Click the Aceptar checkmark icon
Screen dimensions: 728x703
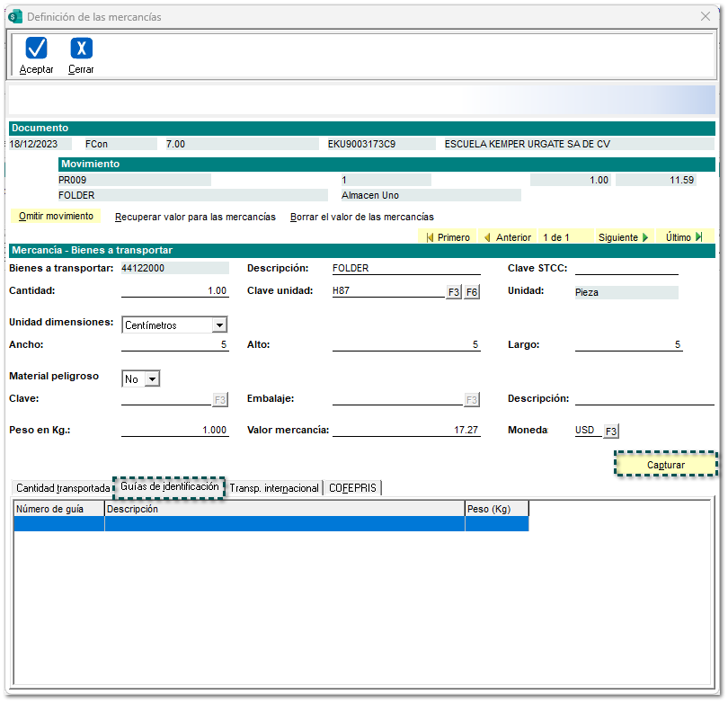(36, 49)
